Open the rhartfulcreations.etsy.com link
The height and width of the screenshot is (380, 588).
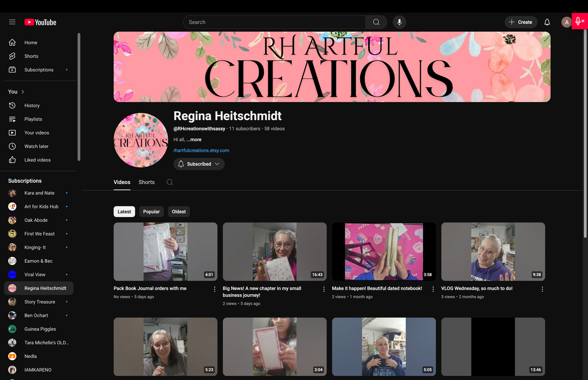[201, 150]
